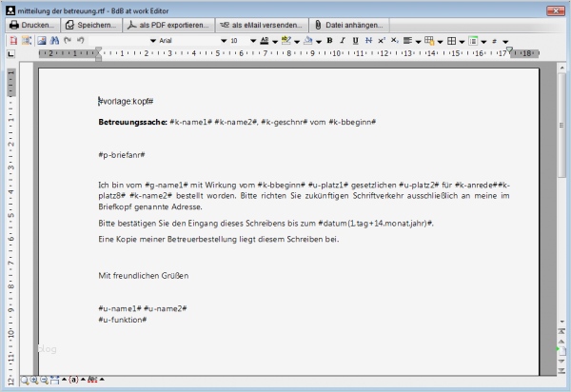
Task: Expand the field codes options arrow
Action: [83, 380]
